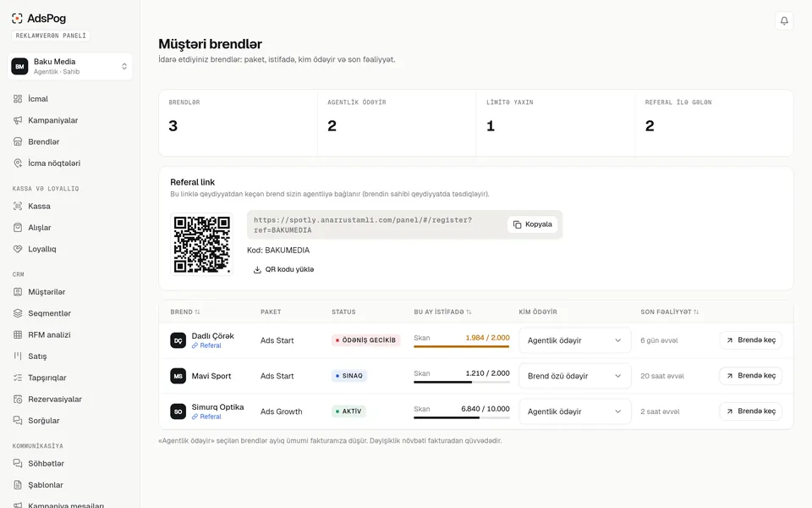812x508 pixels.
Task: Click the Kampaniyalar megaphone icon
Action: 18,120
